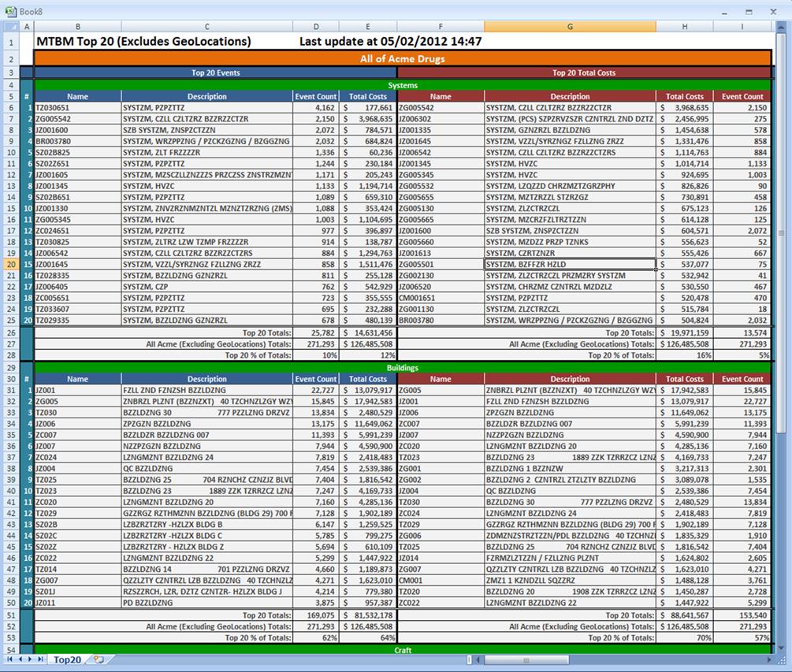792x672 pixels.
Task: Click the total cost value 177,661
Action: (368, 108)
